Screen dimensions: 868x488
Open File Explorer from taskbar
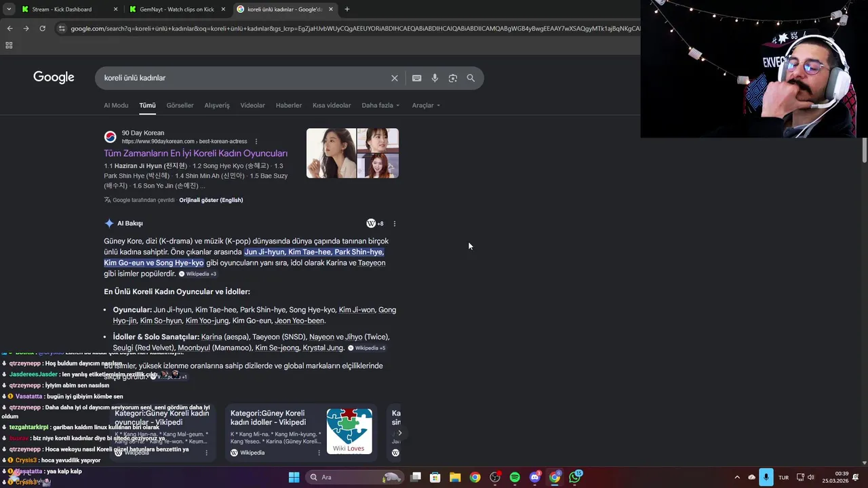click(455, 477)
